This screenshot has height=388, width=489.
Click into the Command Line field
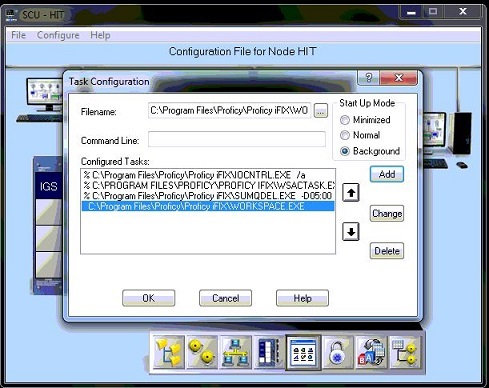(x=237, y=139)
